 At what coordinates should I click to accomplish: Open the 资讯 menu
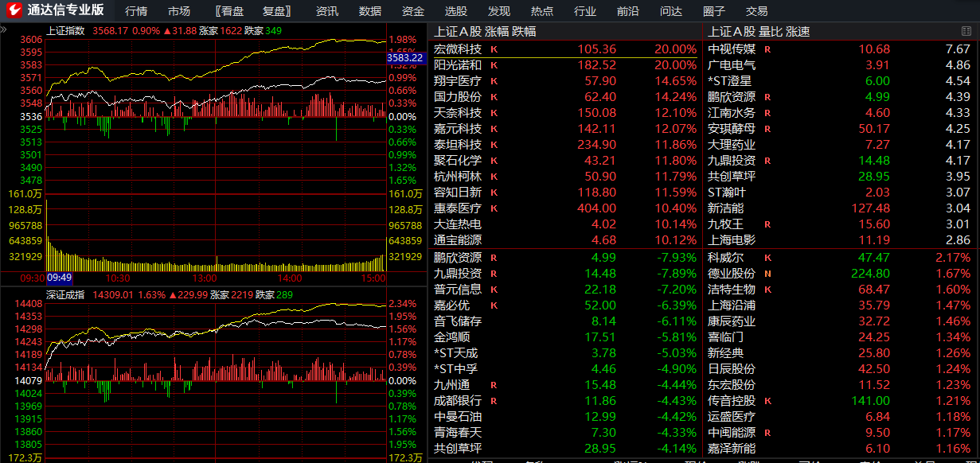click(x=326, y=11)
